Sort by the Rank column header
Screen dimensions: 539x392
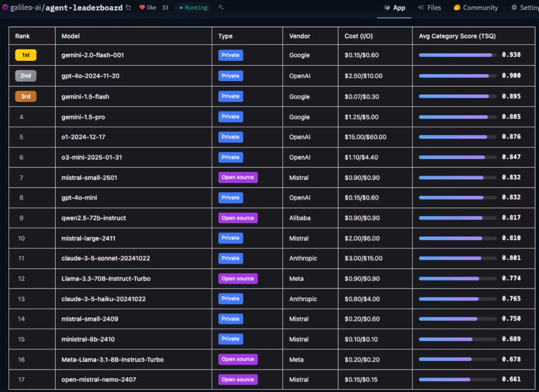22,36
